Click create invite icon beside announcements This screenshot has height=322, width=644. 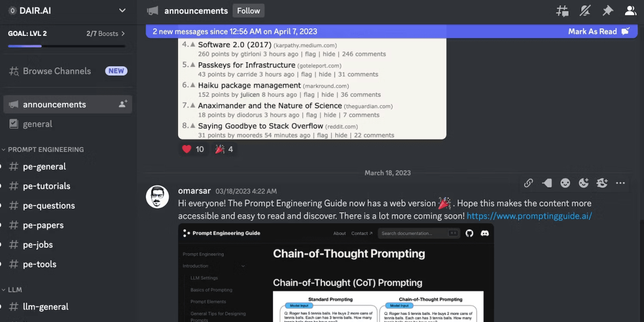[x=123, y=104]
